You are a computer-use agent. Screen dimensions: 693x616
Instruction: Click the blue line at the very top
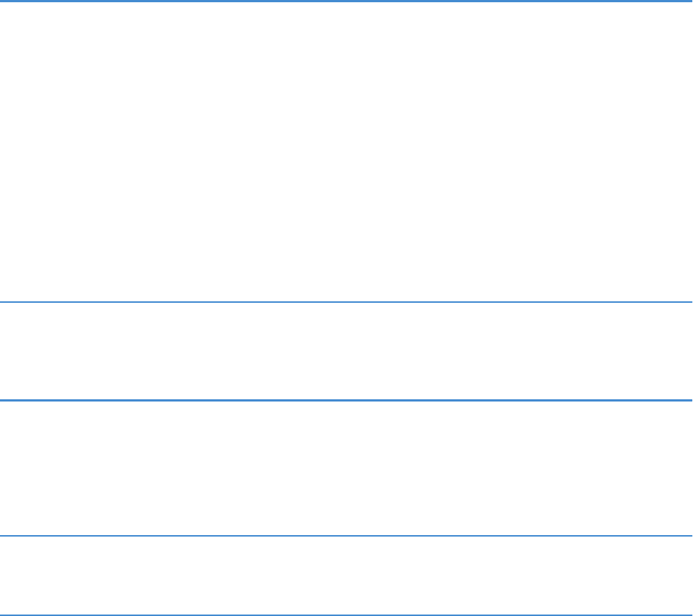click(346, 1)
